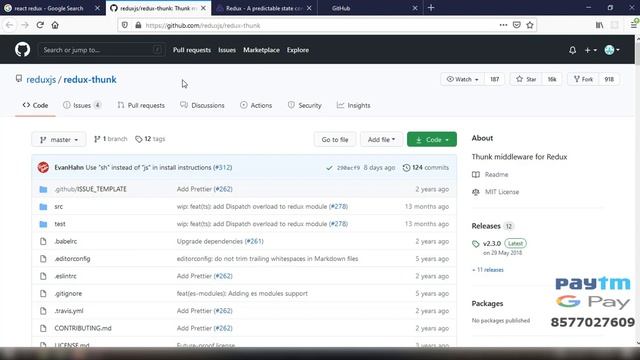The image size is (640, 360).
Task: Open the .gitignore file
Action: 68,293
